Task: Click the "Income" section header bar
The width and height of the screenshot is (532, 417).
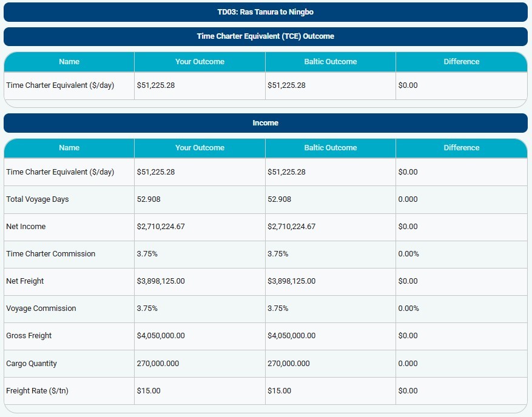Action: [265, 123]
